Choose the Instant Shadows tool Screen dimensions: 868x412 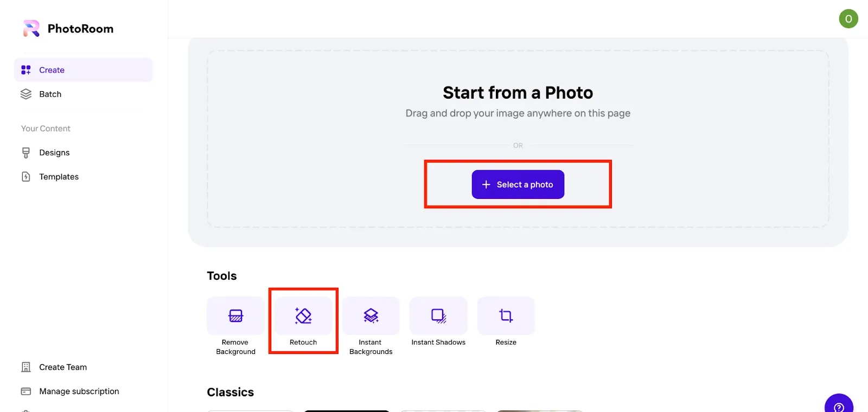coord(438,316)
